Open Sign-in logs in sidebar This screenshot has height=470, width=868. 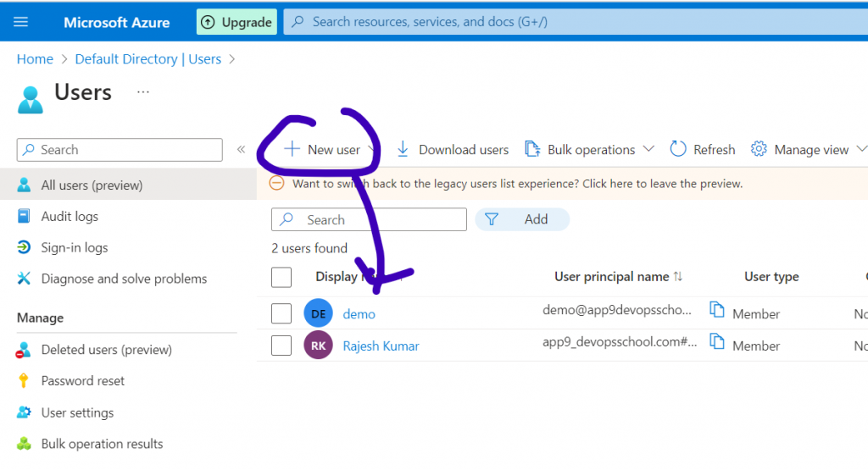tap(75, 248)
